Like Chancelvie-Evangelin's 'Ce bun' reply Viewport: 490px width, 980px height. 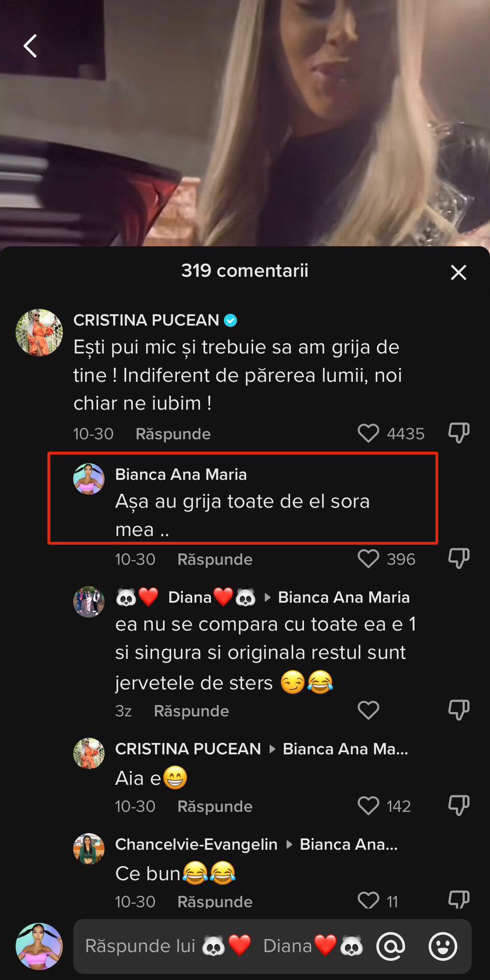(368, 901)
